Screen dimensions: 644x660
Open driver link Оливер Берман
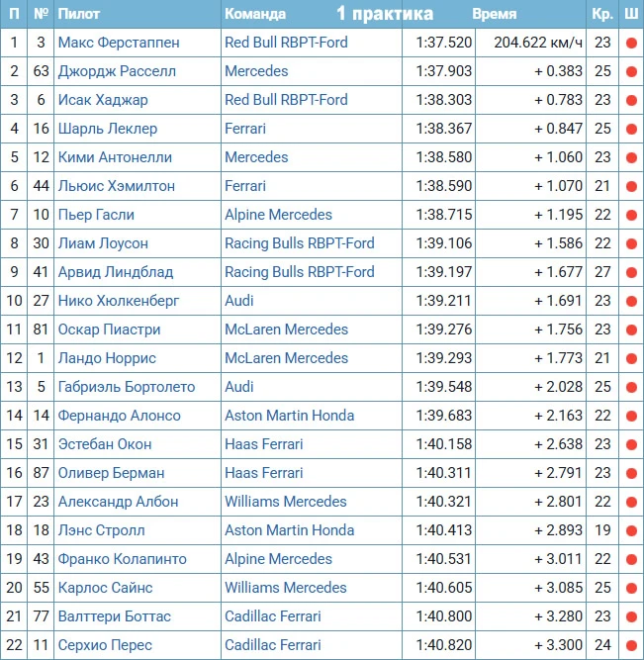111,473
